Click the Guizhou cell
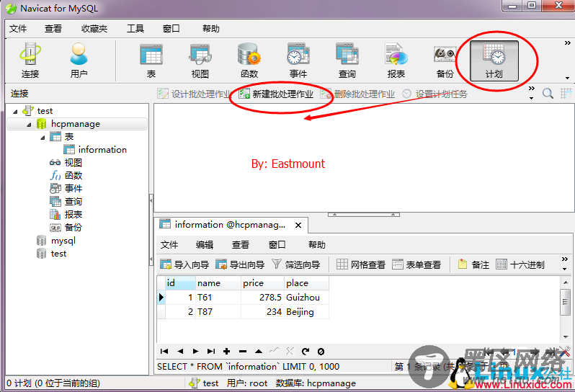The image size is (575, 392). (x=306, y=298)
